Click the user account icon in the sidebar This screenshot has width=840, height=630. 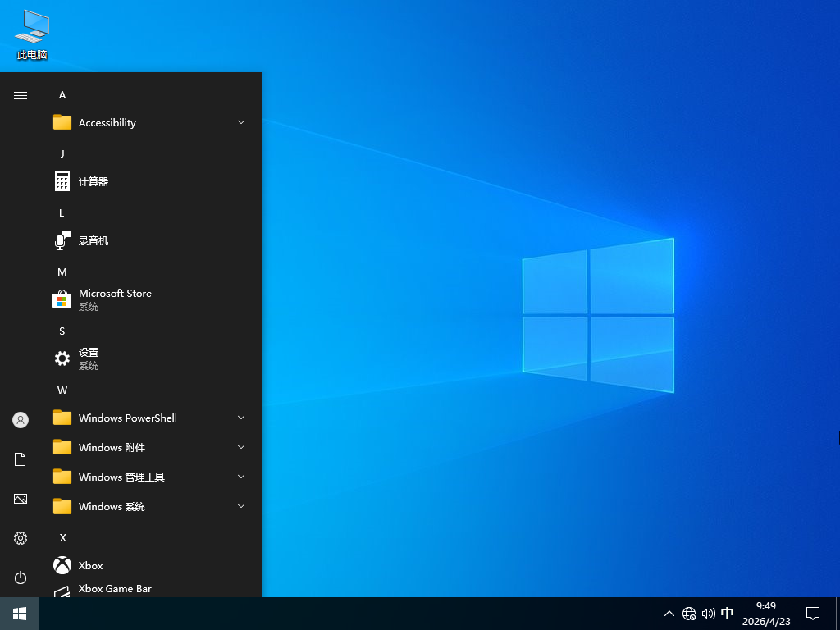[x=20, y=419]
